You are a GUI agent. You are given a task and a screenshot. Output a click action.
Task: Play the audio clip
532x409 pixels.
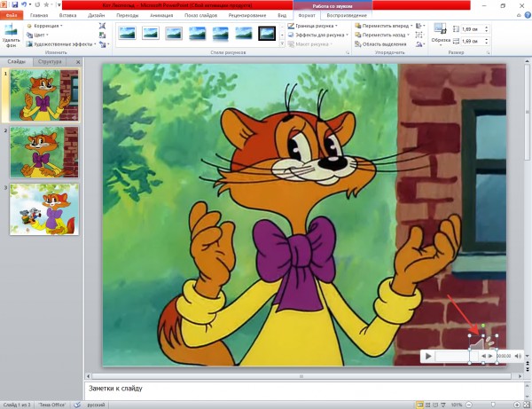click(x=428, y=356)
